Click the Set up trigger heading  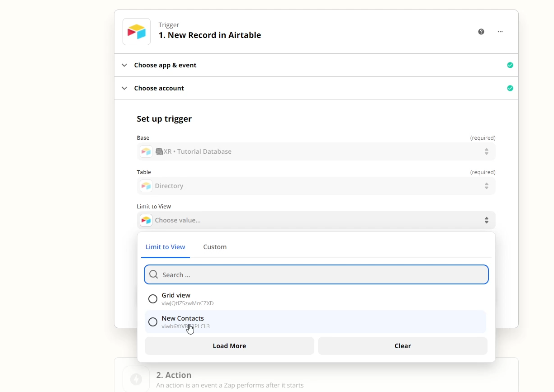[164, 119]
